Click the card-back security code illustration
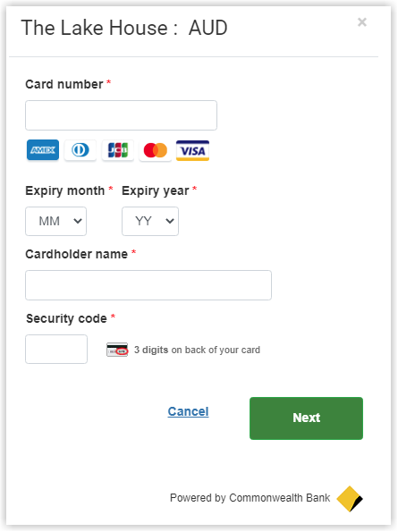This screenshot has width=398, height=532. [x=117, y=350]
